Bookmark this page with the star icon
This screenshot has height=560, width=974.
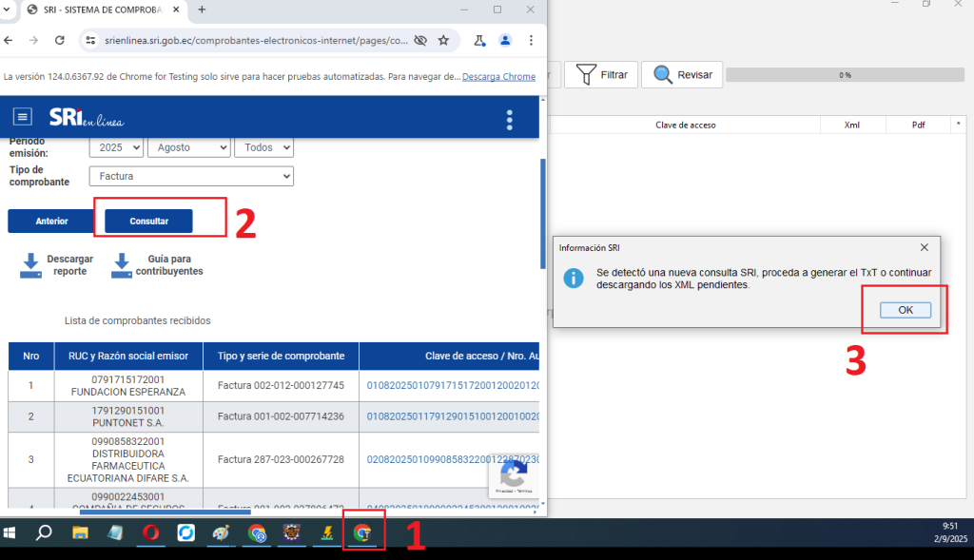point(443,41)
